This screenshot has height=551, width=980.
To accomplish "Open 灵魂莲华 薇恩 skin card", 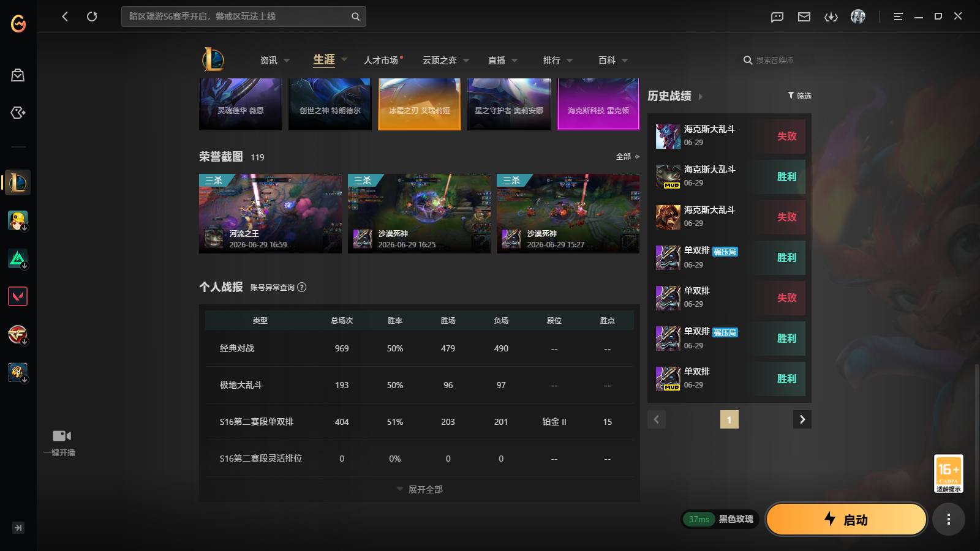I will 241,104.
